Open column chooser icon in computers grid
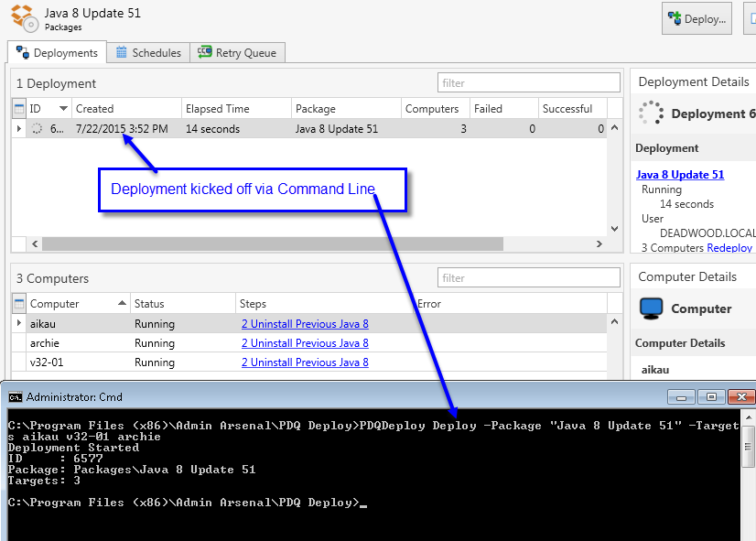Image resolution: width=756 pixels, height=541 pixels. click(19, 303)
